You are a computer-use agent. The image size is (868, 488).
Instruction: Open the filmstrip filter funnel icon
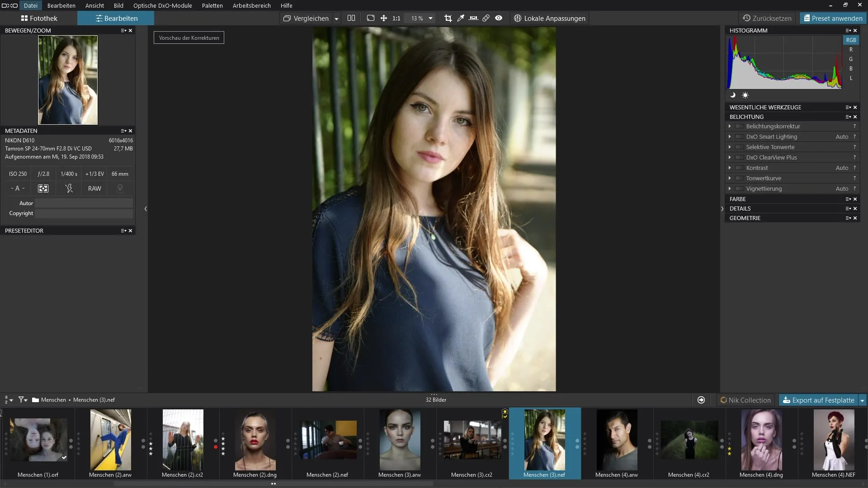point(22,400)
